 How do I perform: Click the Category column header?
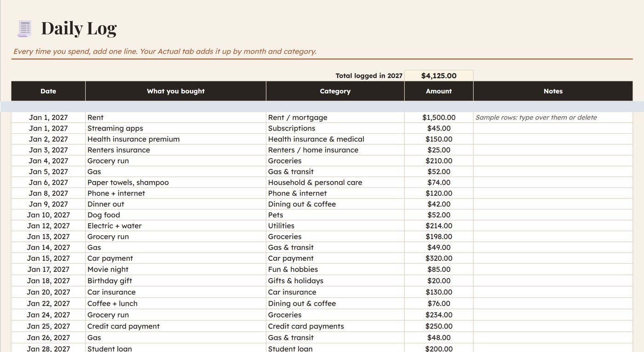point(335,91)
